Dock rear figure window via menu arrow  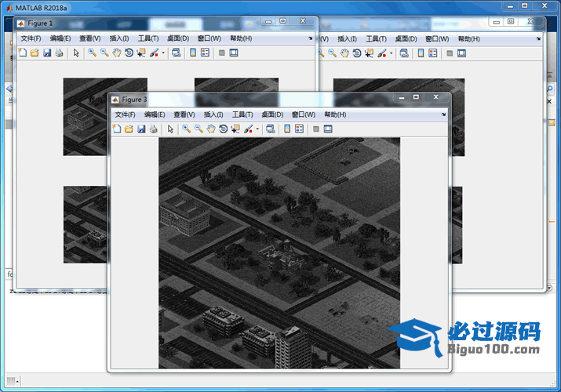point(538,39)
